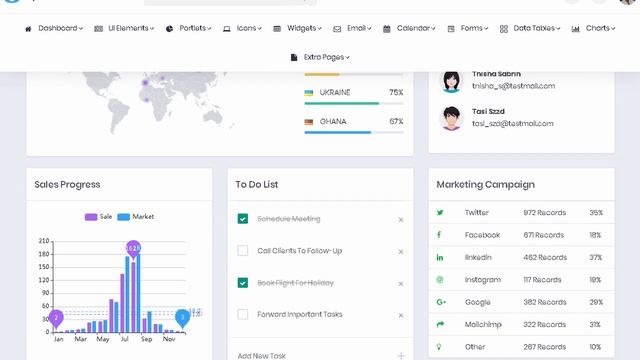This screenshot has height=360, width=640.
Task: Click the Widgets icon in navbar
Action: click(x=277, y=29)
